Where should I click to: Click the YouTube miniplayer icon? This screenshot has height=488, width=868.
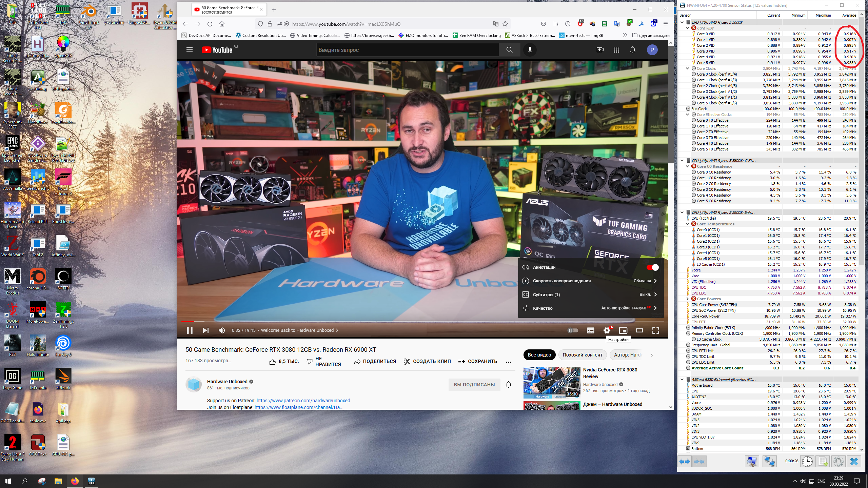click(x=623, y=330)
